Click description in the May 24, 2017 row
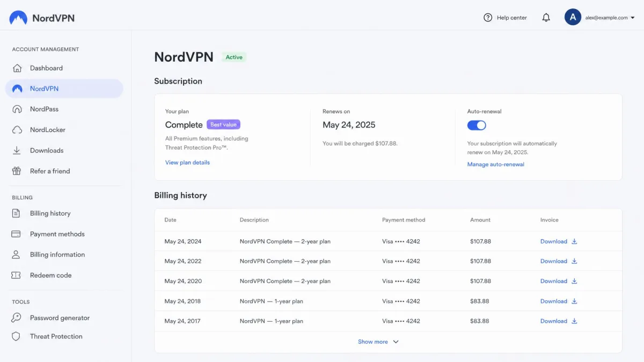Image resolution: width=644 pixels, height=362 pixels. 272,321
